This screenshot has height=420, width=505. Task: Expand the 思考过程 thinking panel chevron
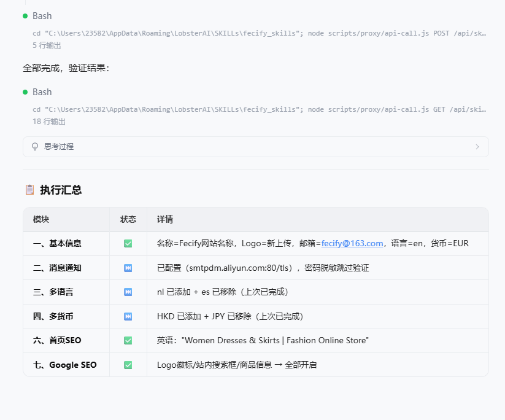tap(477, 147)
